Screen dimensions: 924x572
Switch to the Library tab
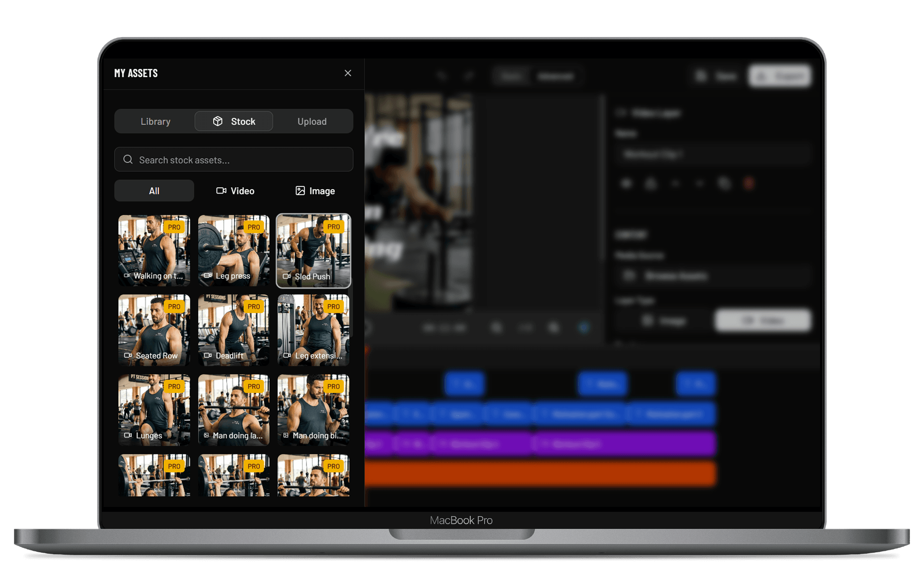point(155,121)
